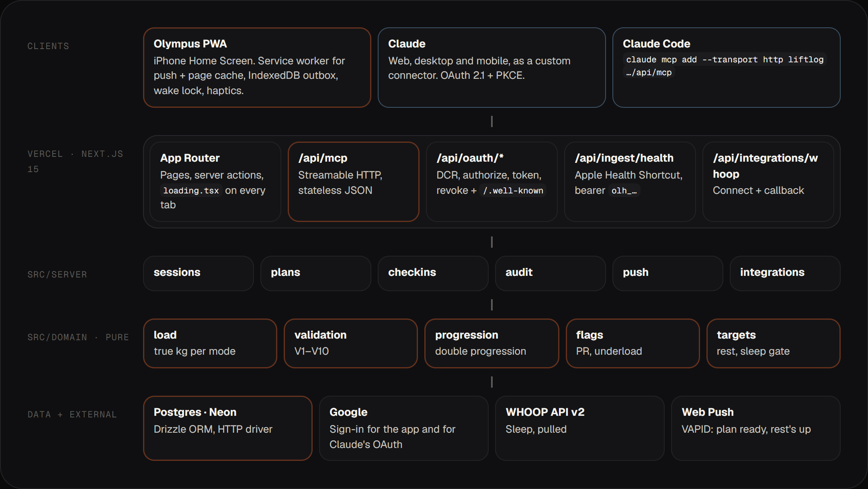The image size is (868, 489).
Task: Click the /.well-known code label
Action: pos(513,191)
